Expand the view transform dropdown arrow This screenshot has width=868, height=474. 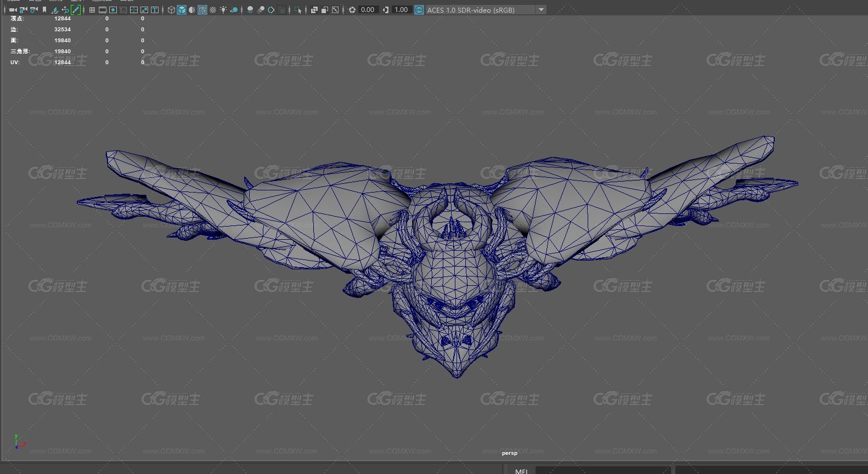point(542,10)
